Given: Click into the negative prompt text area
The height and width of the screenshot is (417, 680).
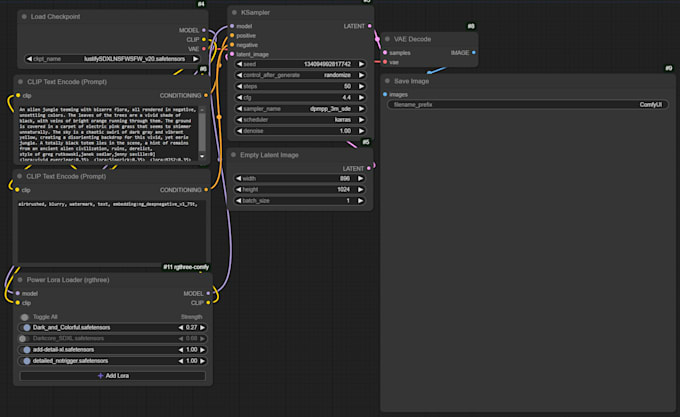Looking at the screenshot, I should [x=112, y=231].
